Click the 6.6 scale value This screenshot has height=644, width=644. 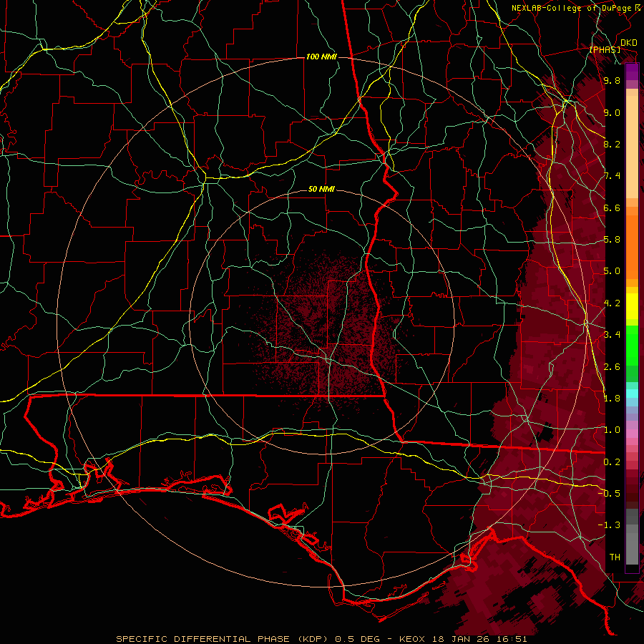point(612,208)
